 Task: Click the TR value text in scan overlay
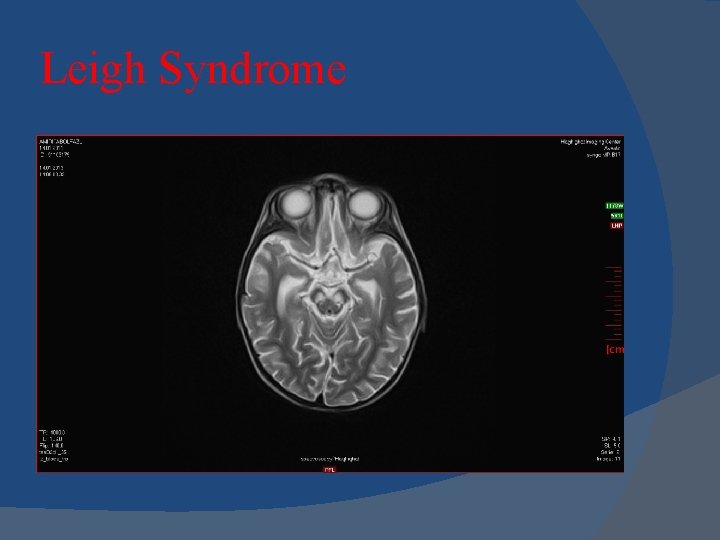pyautogui.click(x=52, y=433)
